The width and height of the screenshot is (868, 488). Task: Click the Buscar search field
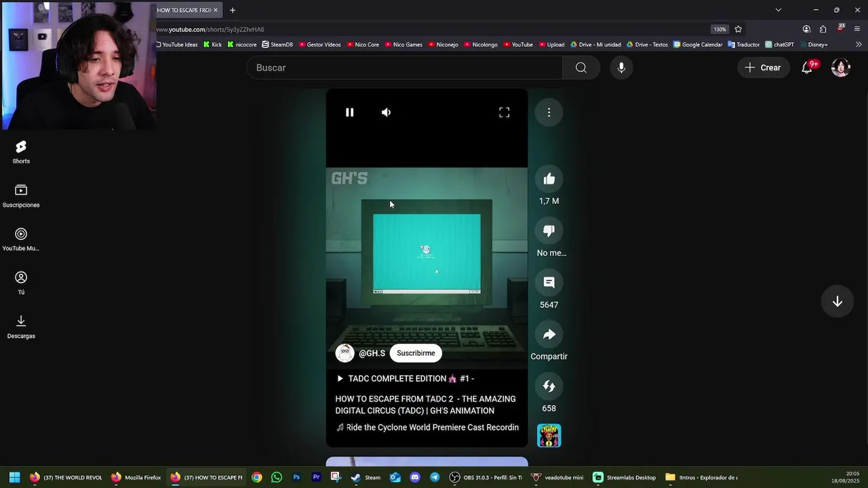[404, 68]
